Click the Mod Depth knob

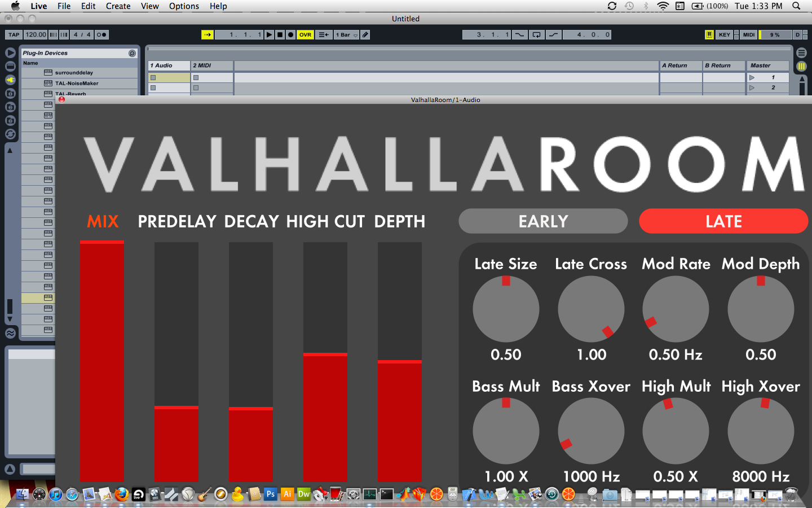pyautogui.click(x=761, y=309)
